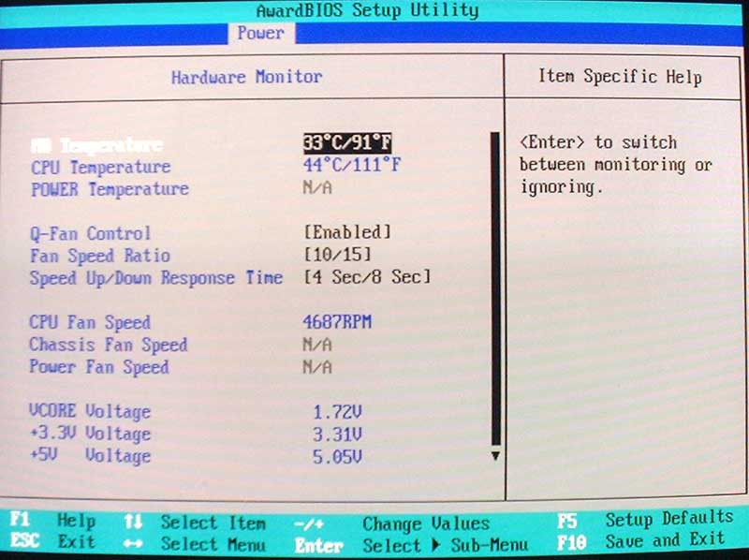
Task: Click the -/+ Change Values icon
Action: [309, 523]
